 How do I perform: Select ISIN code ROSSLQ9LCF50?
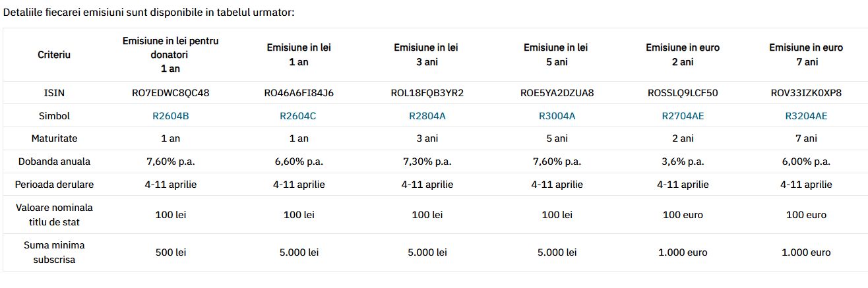[683, 93]
